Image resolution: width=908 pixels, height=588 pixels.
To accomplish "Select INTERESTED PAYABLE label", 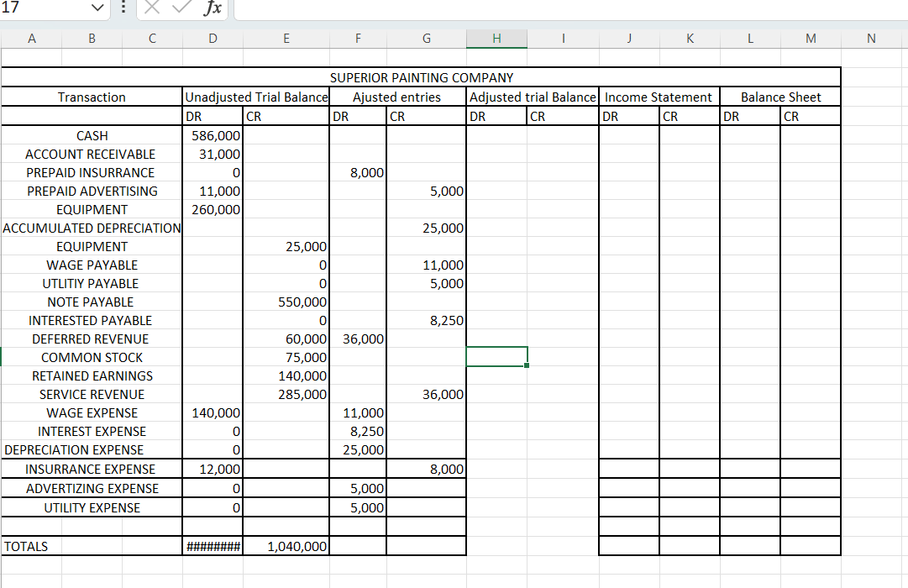I will click(92, 321).
